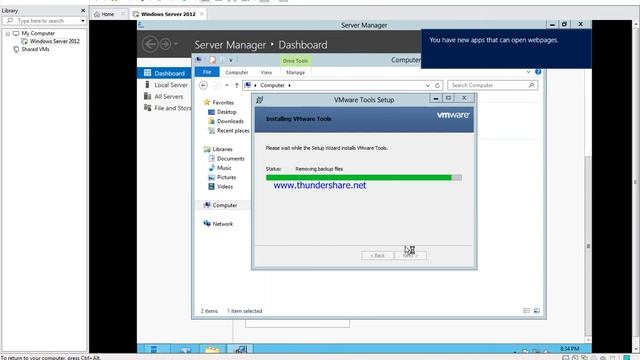Select Network in navigation pane
This screenshot has width=640, height=360.
[x=218, y=224]
